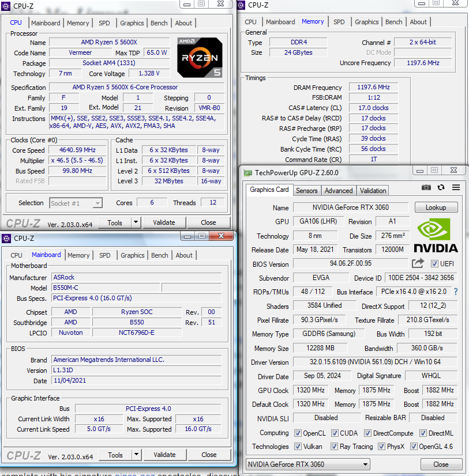Click the processor Name field AMD Ryzen 5 5600X
Viewport: 469px width, 476px height.
pos(109,42)
